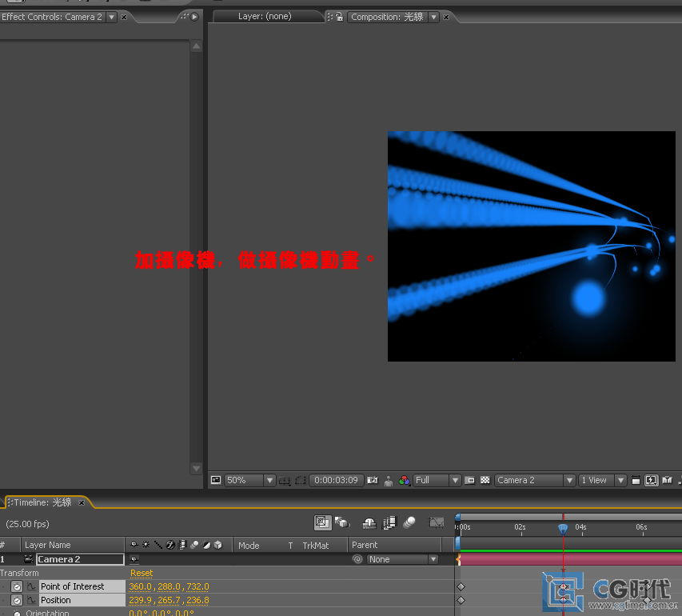682x616 pixels.
Task: Click the current time 0:00:03:09 display
Action: (336, 480)
